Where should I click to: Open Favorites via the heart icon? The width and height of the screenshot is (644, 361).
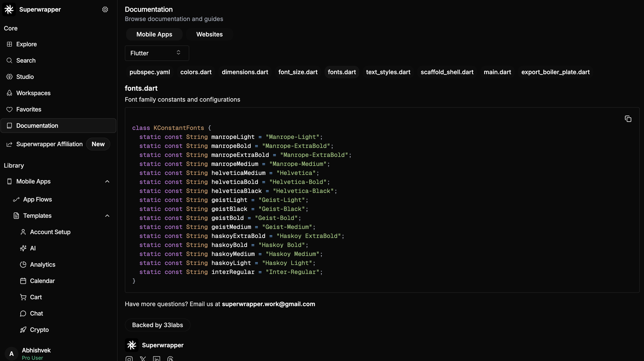9,109
